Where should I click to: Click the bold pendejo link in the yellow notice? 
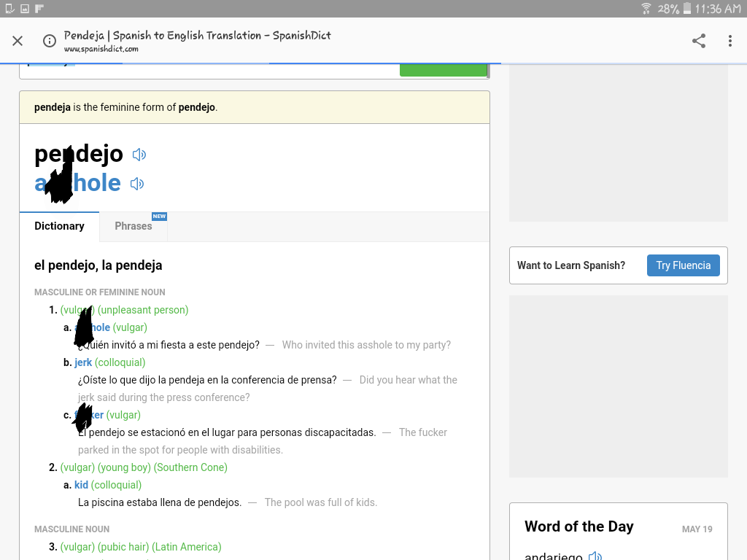[197, 107]
